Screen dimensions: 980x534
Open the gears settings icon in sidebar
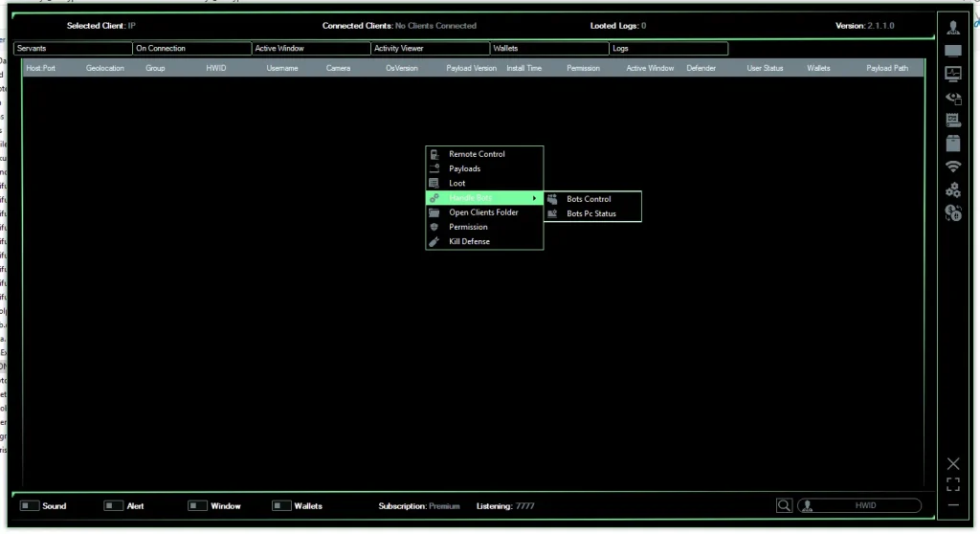point(953,189)
